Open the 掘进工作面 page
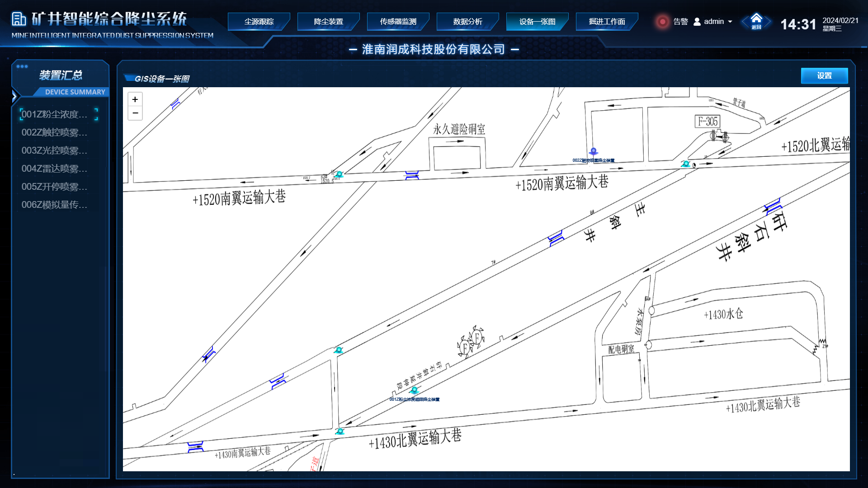868x488 pixels. pyautogui.click(x=607, y=21)
